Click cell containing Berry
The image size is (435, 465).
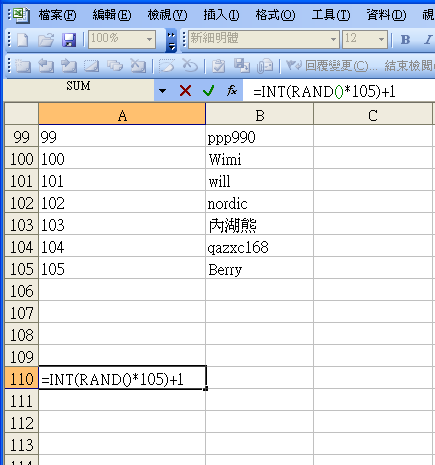(260, 268)
